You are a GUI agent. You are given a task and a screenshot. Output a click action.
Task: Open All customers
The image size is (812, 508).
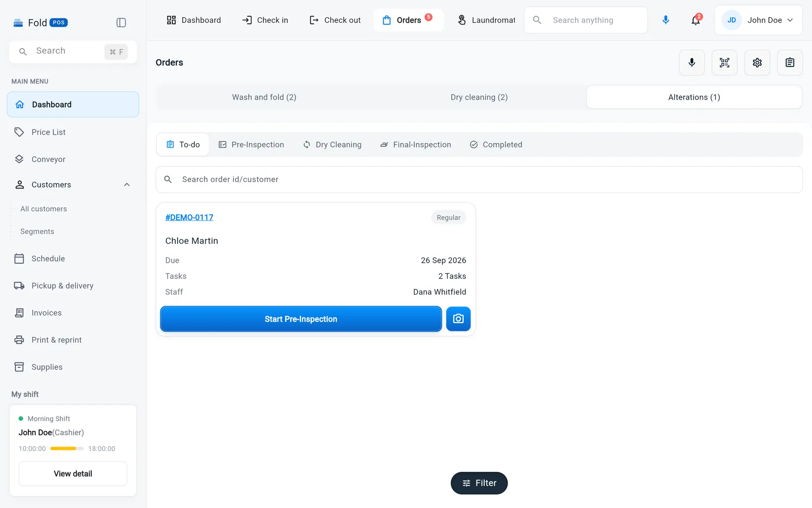coord(44,209)
